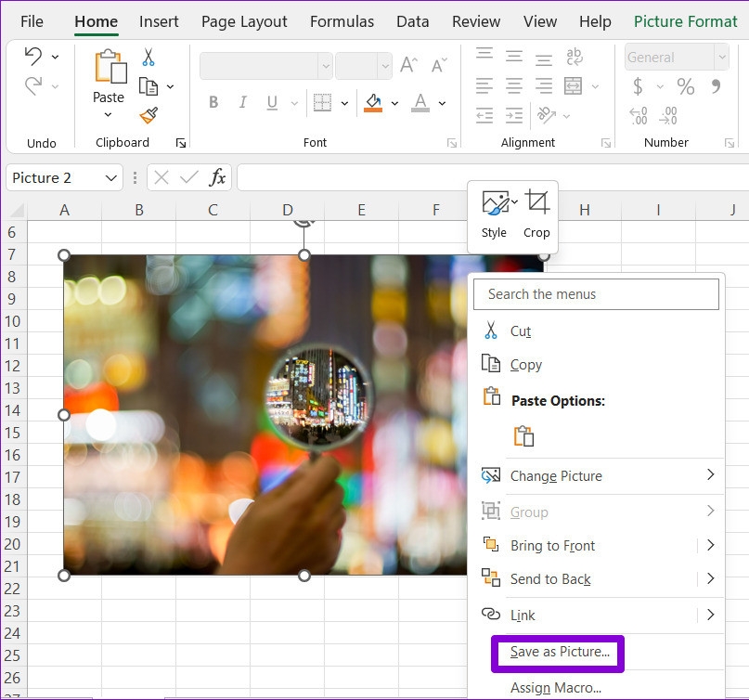Click the Merge & Center icon
Image resolution: width=749 pixels, height=700 pixels.
[x=574, y=86]
